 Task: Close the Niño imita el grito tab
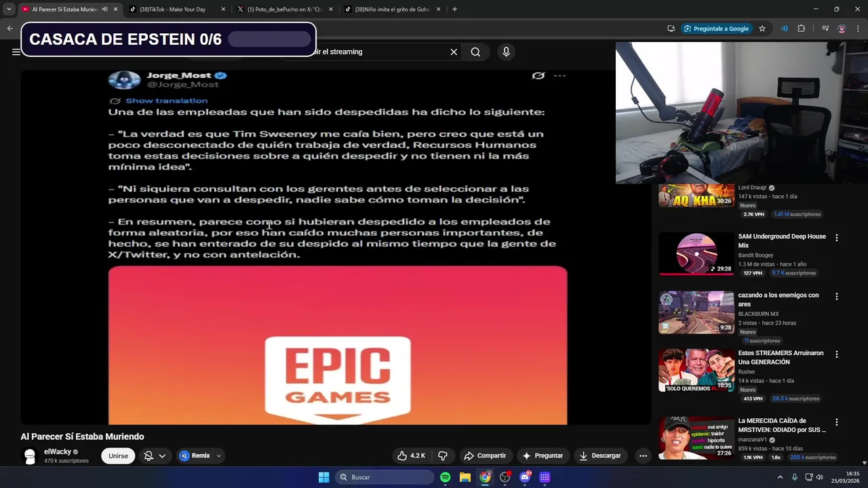tap(439, 9)
